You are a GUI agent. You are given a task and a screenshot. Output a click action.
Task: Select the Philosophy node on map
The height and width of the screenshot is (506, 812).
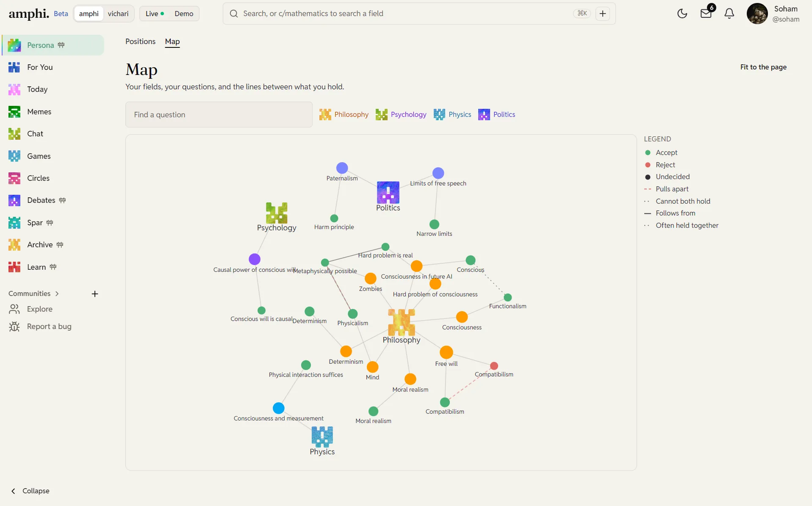click(402, 322)
